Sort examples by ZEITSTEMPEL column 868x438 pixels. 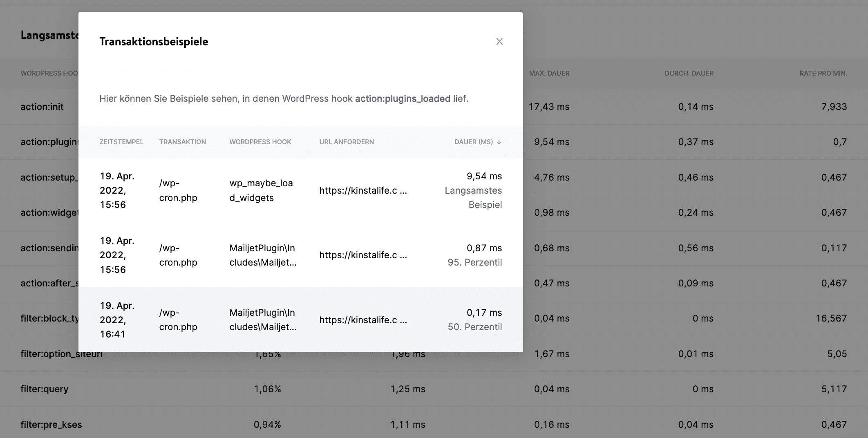click(121, 142)
